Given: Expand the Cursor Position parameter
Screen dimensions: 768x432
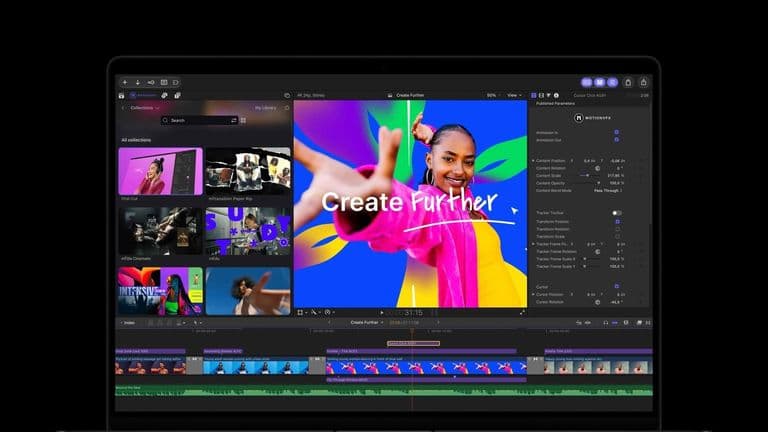Looking at the screenshot, I should click(x=533, y=294).
